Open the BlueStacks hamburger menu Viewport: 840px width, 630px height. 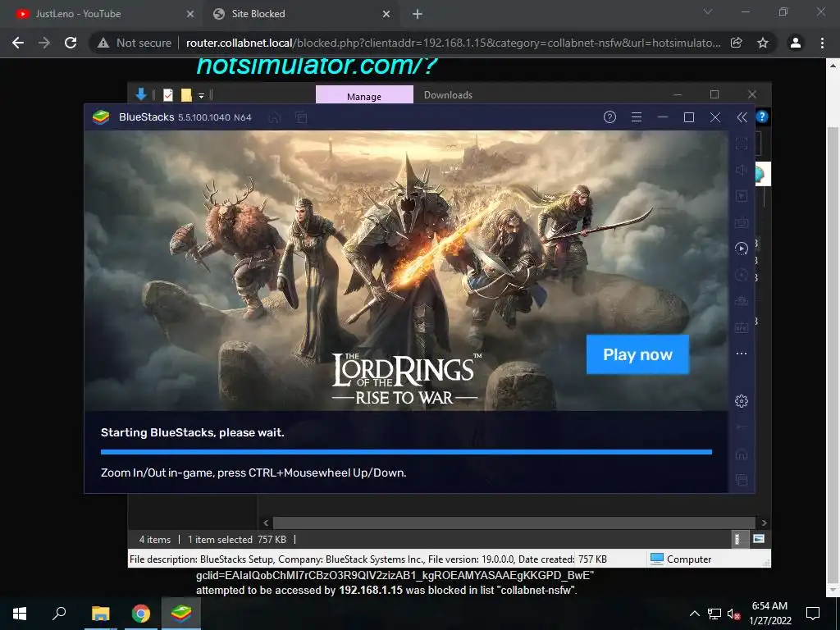tap(637, 116)
